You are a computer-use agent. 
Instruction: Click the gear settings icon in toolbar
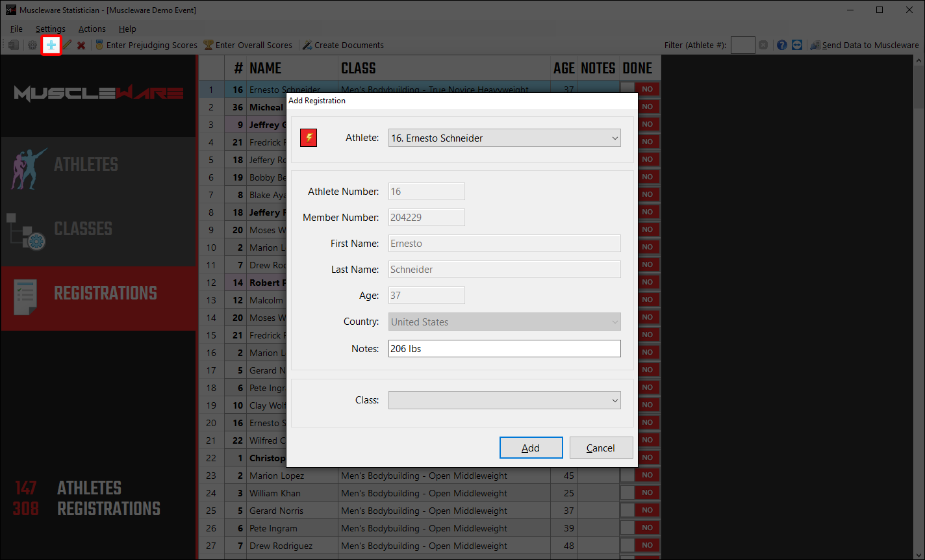coord(32,45)
